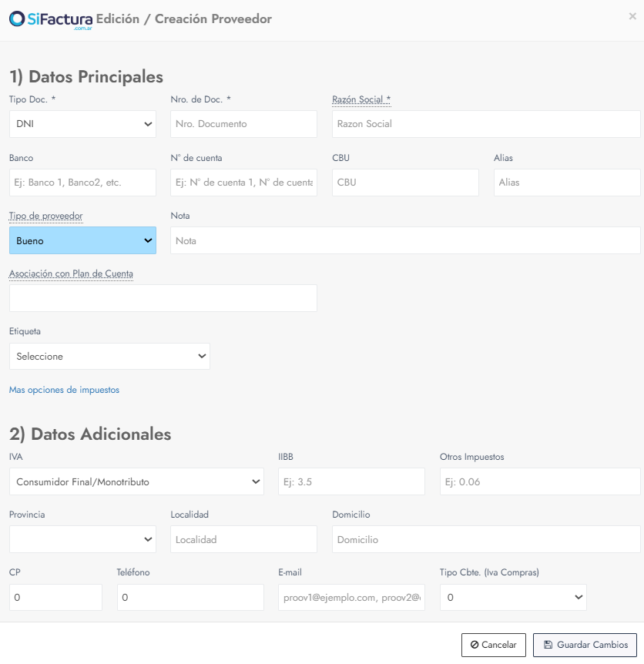Focus the Nro. Documento input field
The image size is (644, 664).
(x=243, y=124)
